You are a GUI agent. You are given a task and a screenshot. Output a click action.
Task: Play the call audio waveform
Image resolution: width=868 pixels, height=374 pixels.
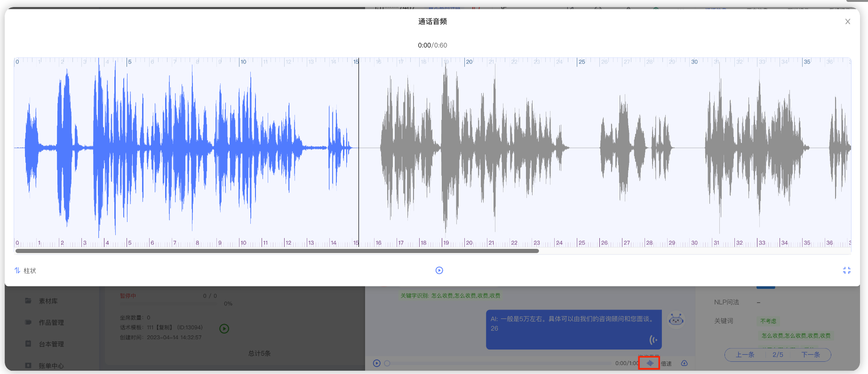(x=439, y=271)
